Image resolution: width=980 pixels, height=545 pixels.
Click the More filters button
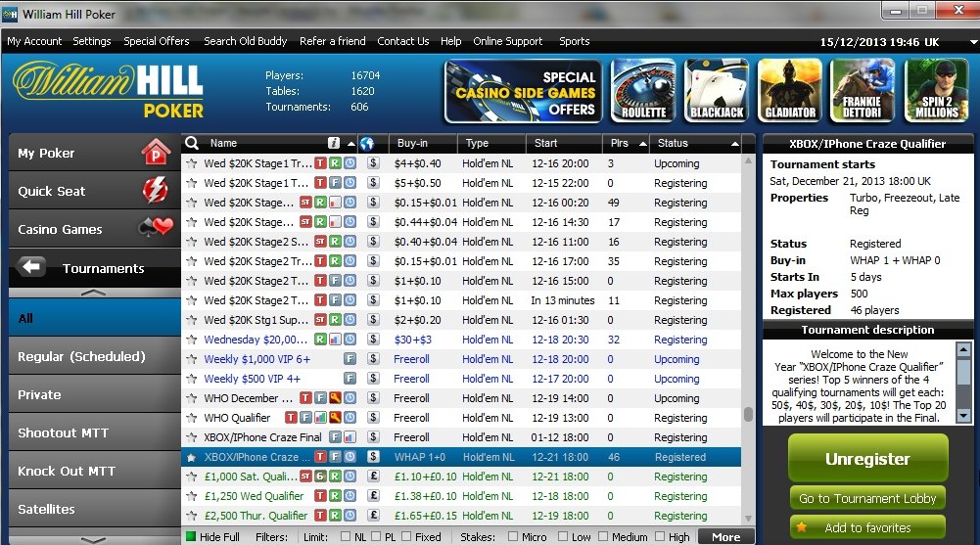(x=725, y=537)
